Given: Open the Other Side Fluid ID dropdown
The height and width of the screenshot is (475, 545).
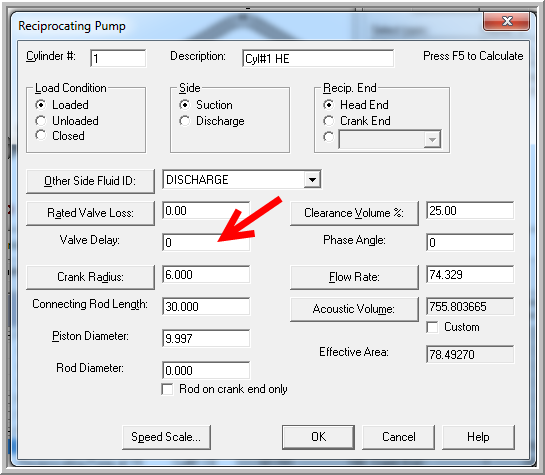Looking at the screenshot, I should [312, 180].
